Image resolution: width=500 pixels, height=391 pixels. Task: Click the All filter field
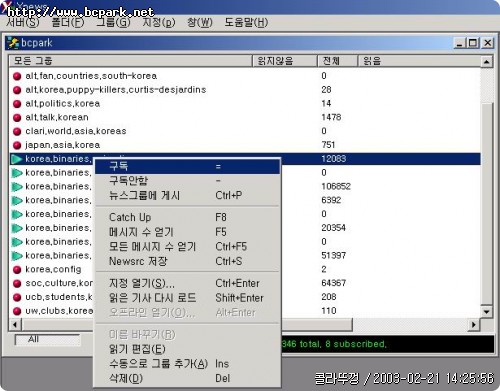(47, 340)
